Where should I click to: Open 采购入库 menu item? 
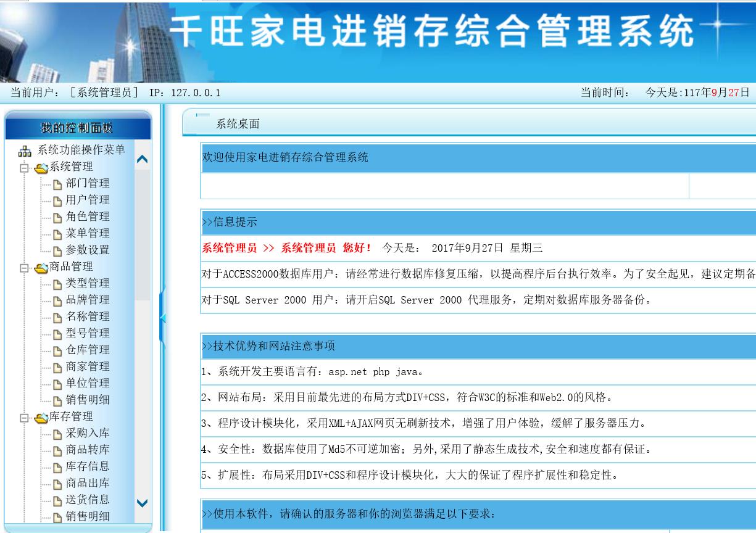pyautogui.click(x=88, y=433)
